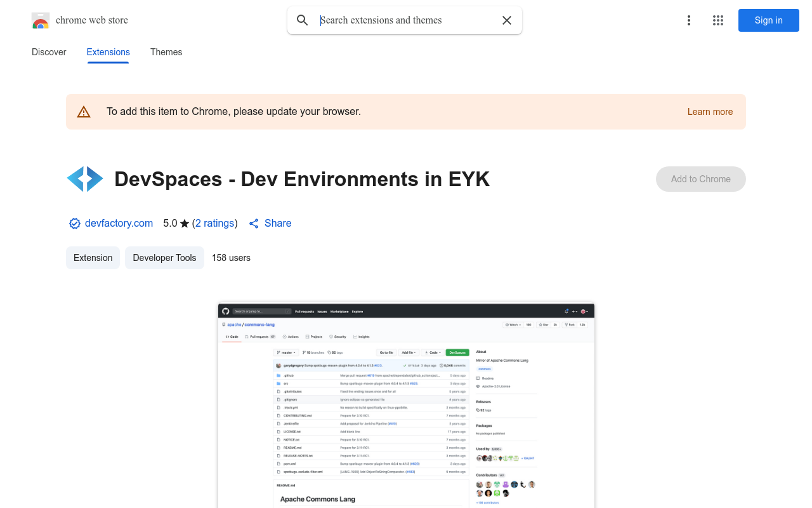The width and height of the screenshot is (812, 508).
Task: Click the DevSpaces - Dev Environments title
Action: click(302, 179)
